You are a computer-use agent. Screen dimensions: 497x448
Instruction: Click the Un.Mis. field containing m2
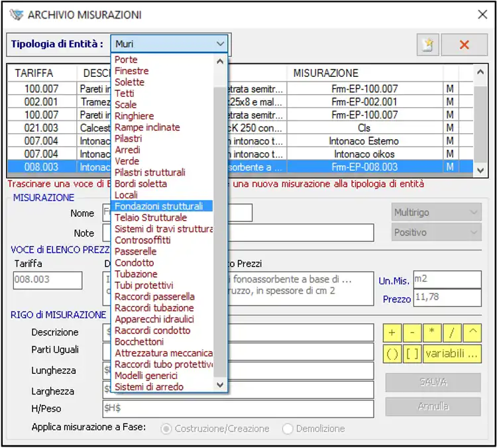447,279
